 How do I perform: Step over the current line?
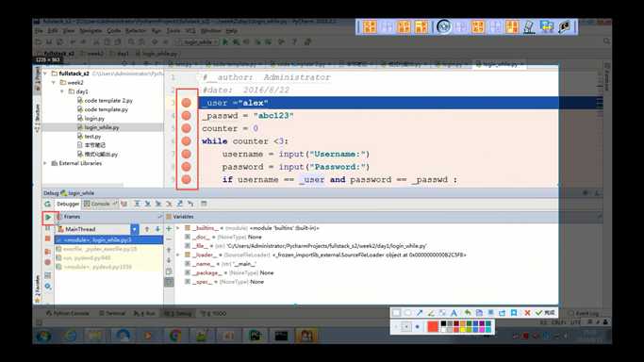coord(137,204)
